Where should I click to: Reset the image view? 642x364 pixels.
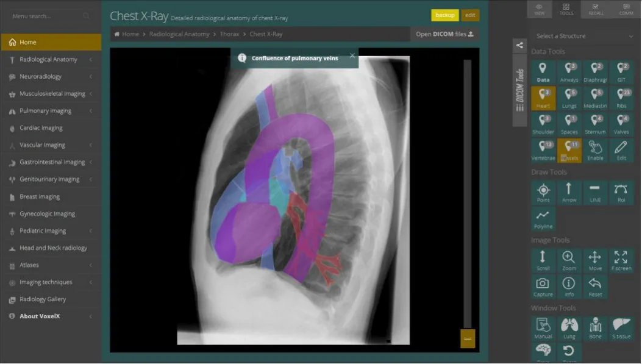pos(595,287)
